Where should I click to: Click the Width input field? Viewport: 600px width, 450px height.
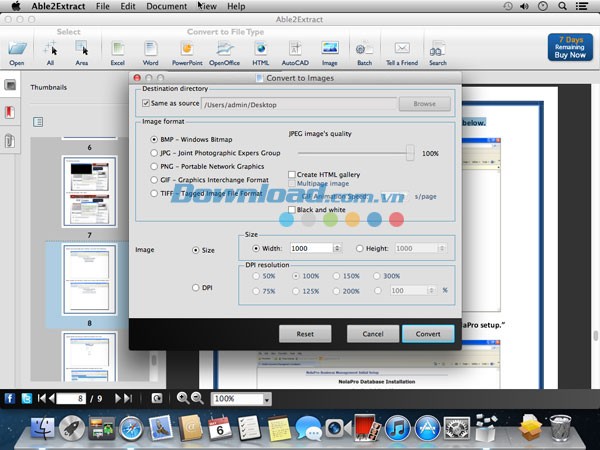(311, 248)
